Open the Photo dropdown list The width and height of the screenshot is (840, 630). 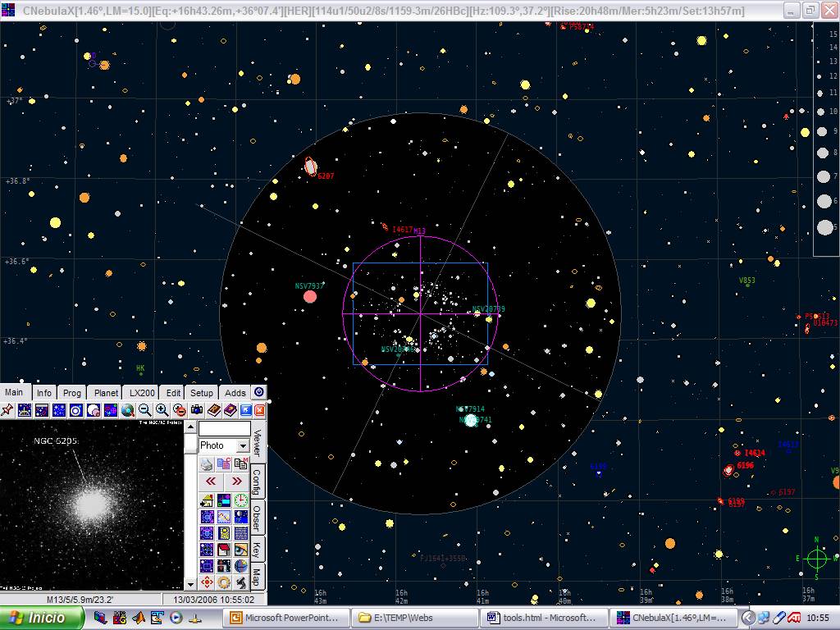[243, 445]
